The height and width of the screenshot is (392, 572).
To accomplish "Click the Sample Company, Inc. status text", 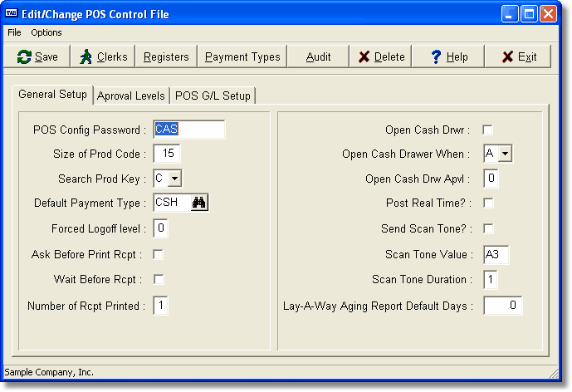I will (49, 372).
